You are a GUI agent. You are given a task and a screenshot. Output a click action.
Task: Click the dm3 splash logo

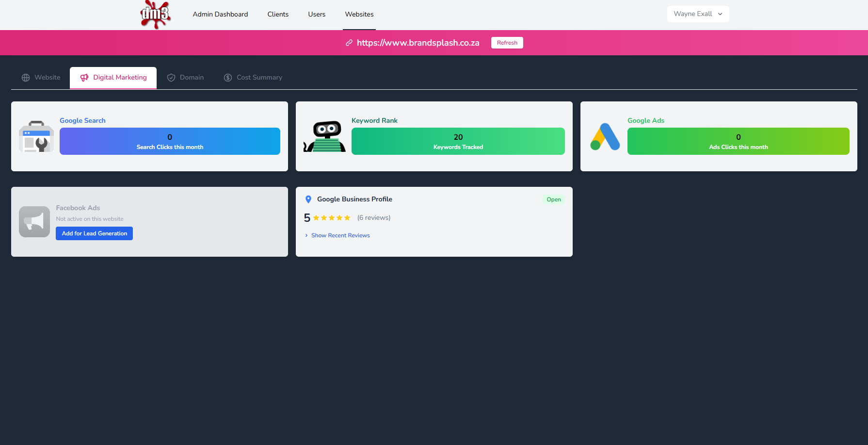pos(155,15)
